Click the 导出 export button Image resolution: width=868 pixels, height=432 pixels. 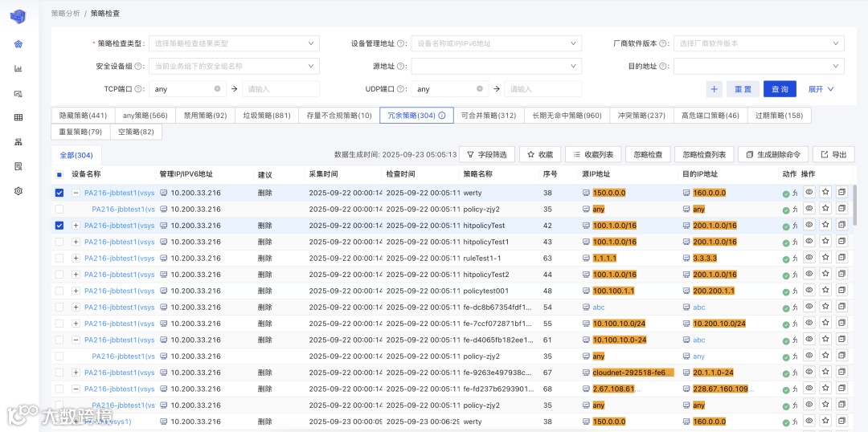(x=833, y=154)
